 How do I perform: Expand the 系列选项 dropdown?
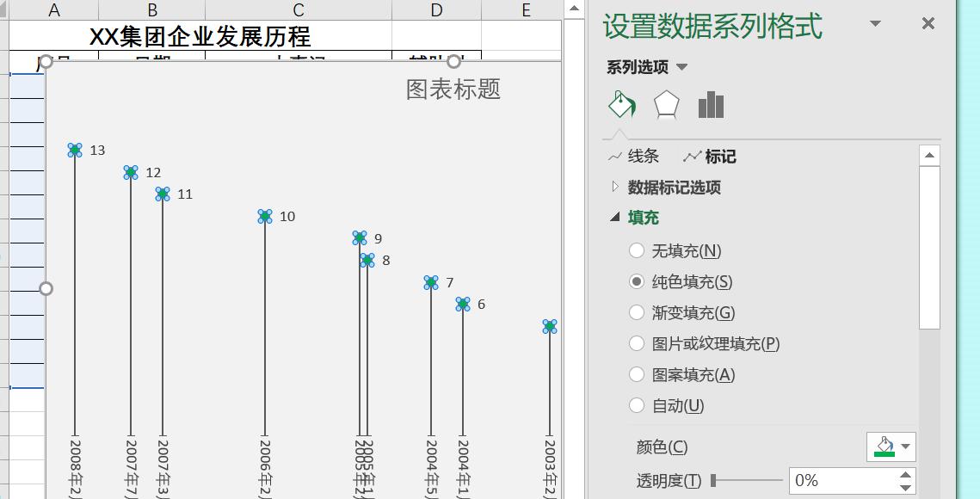(x=682, y=67)
